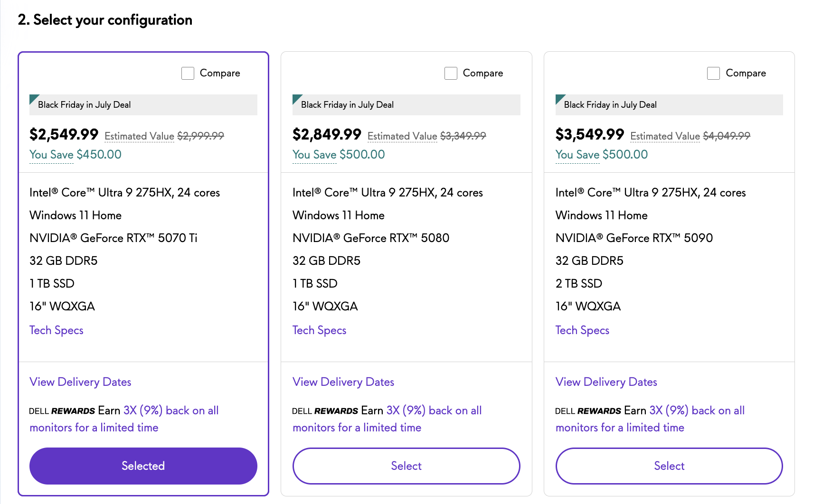The image size is (813, 504).
Task: Open Tech Specs for RTX 5080 model
Action: (x=319, y=330)
